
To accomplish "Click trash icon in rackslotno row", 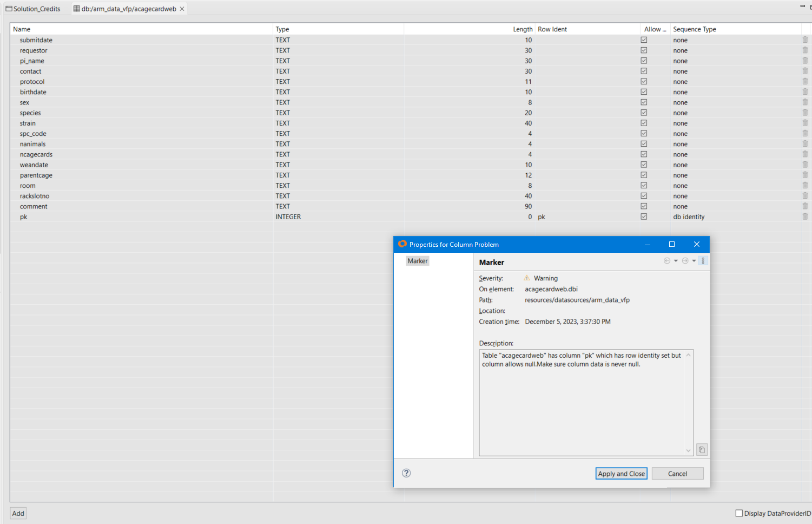I will click(805, 196).
